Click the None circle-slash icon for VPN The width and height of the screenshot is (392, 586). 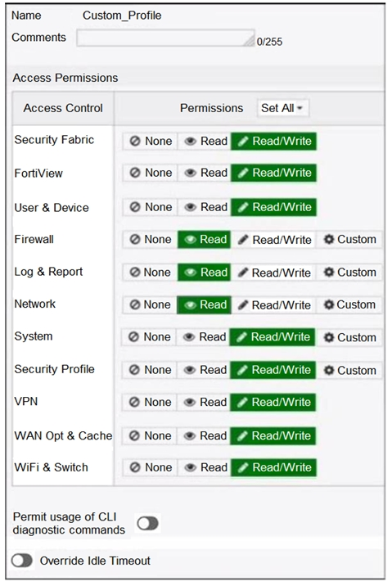tap(134, 402)
